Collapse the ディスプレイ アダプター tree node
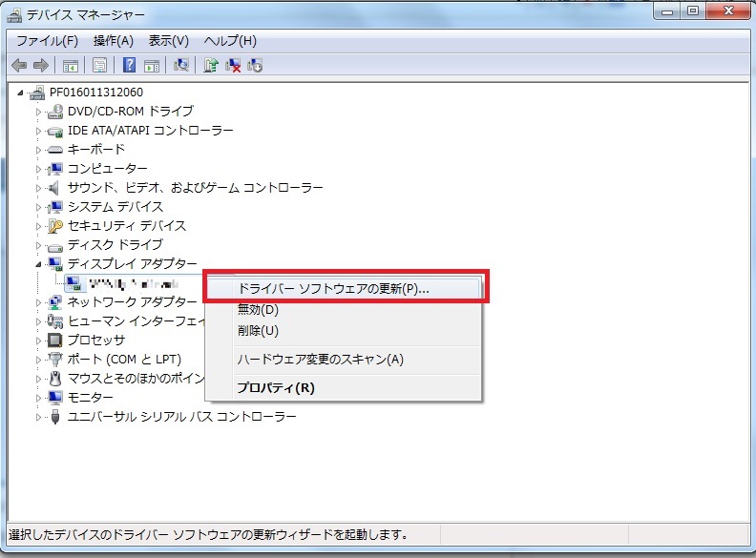 (x=39, y=264)
